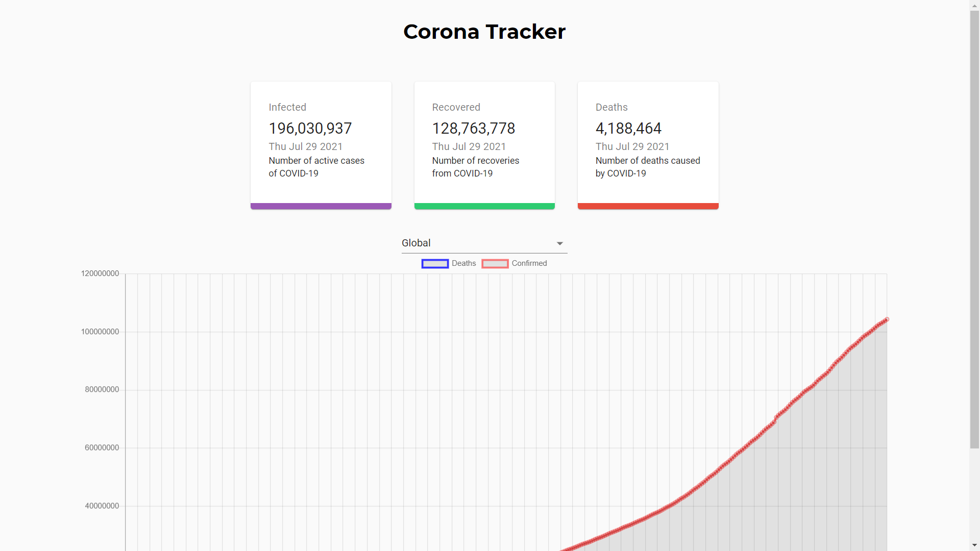The image size is (980, 551).
Task: Click the scrollbar up arrow
Action: pyautogui.click(x=975, y=5)
